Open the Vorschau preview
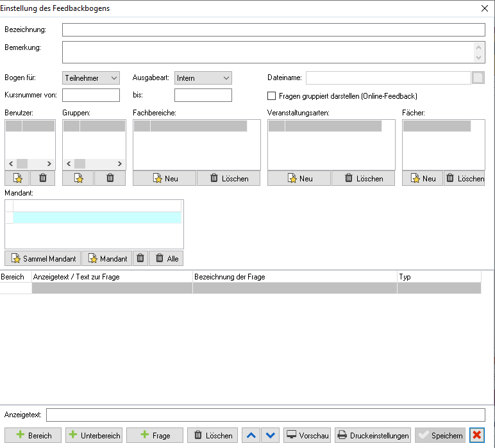Screen dimensions: 495x448 tap(307, 435)
